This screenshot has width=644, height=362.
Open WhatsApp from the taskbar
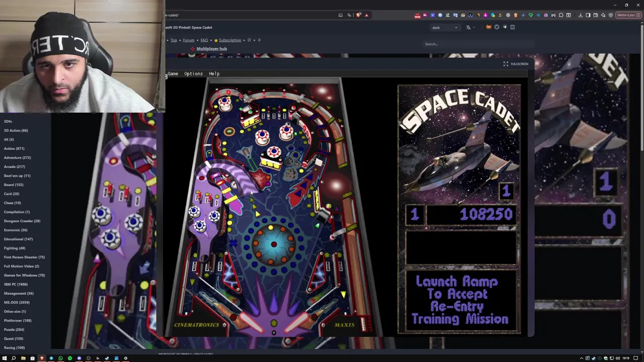coord(60,358)
